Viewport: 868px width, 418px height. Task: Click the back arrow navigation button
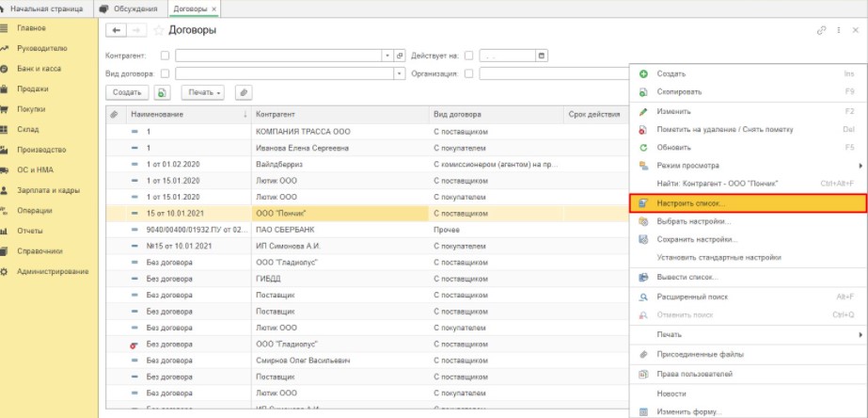click(x=117, y=30)
